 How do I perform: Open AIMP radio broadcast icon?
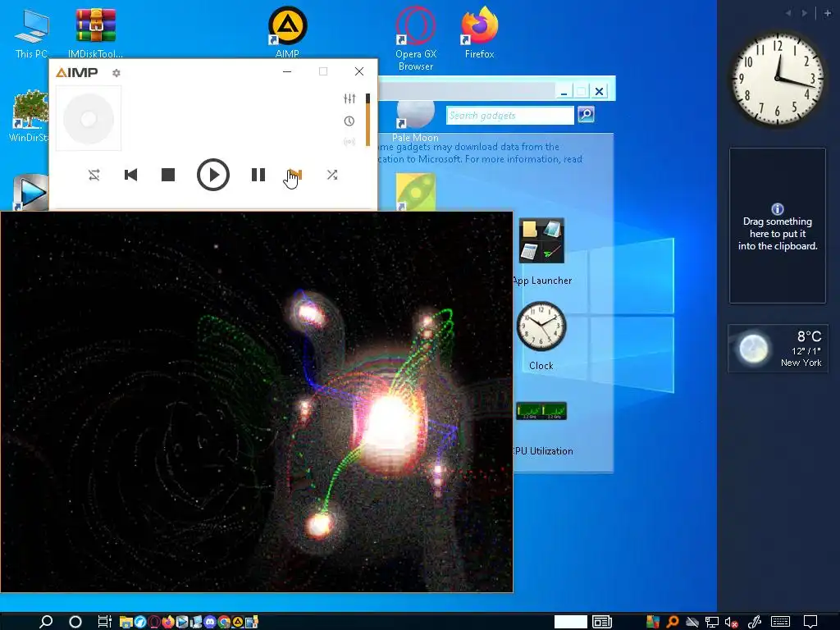pyautogui.click(x=349, y=142)
